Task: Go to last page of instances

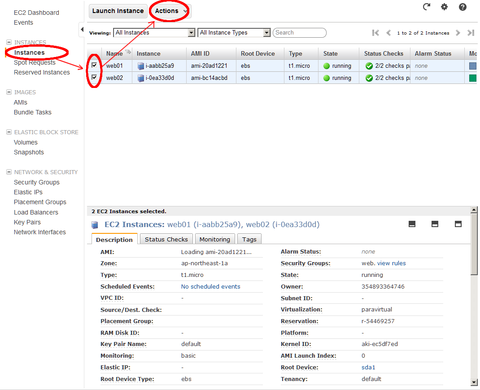Action: coord(471,33)
